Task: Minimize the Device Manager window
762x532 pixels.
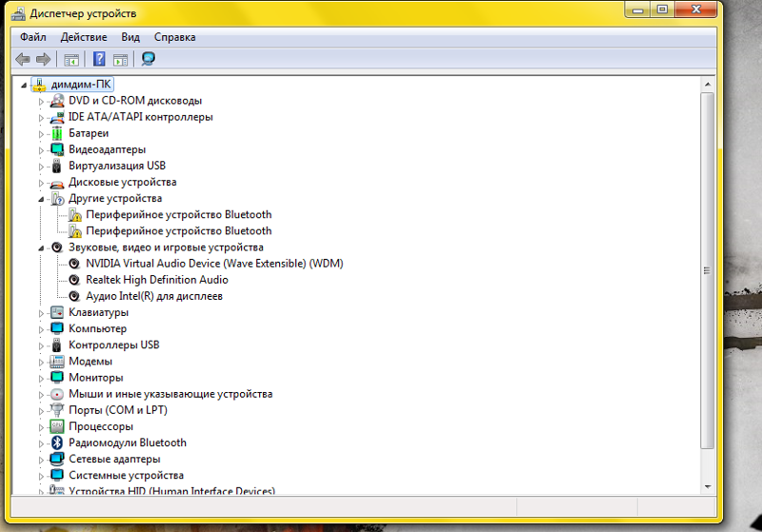Action: click(637, 10)
